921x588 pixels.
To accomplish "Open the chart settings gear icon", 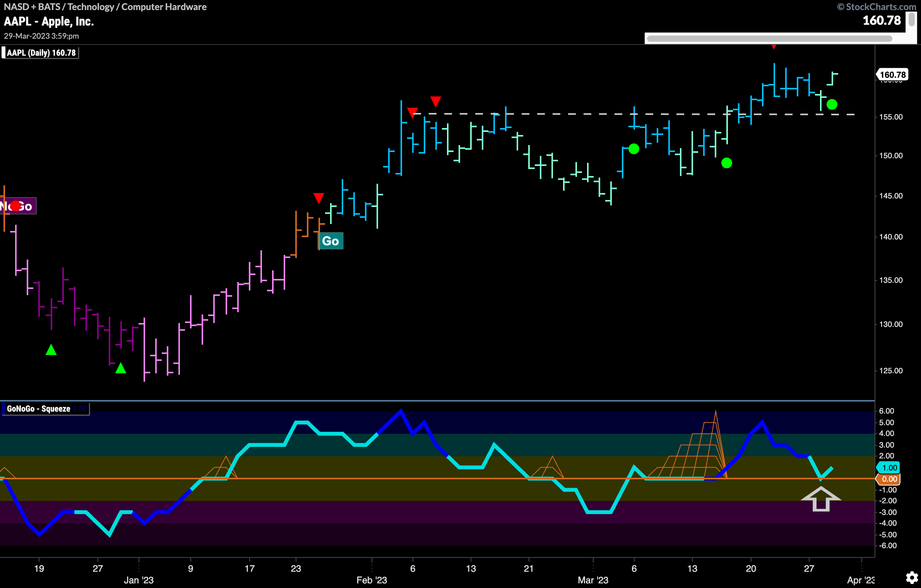I will 912,578.
